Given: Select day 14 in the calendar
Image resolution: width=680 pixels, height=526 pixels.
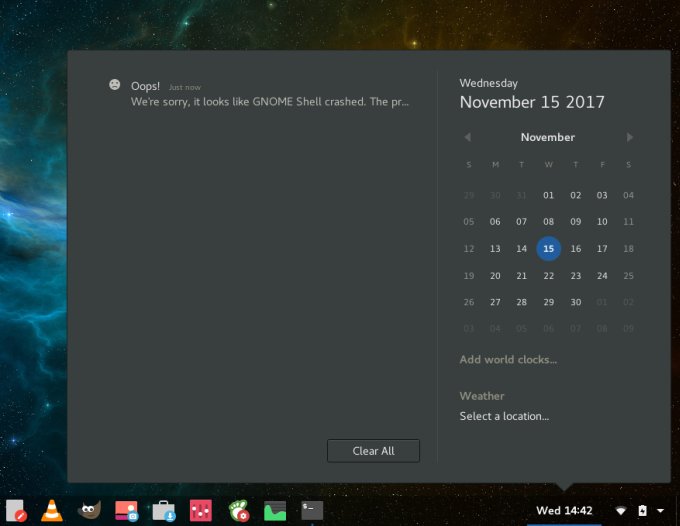Looking at the screenshot, I should point(521,248).
